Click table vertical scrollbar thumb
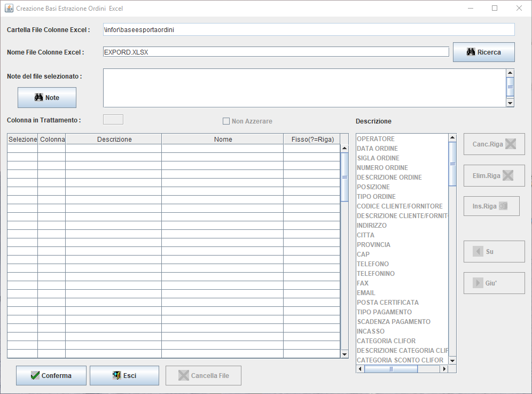532x394 pixels. (345, 177)
